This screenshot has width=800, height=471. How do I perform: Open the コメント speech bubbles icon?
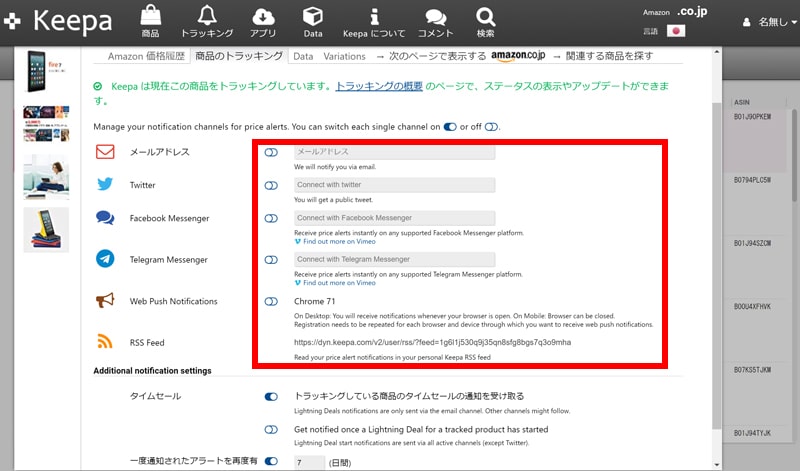(435, 21)
